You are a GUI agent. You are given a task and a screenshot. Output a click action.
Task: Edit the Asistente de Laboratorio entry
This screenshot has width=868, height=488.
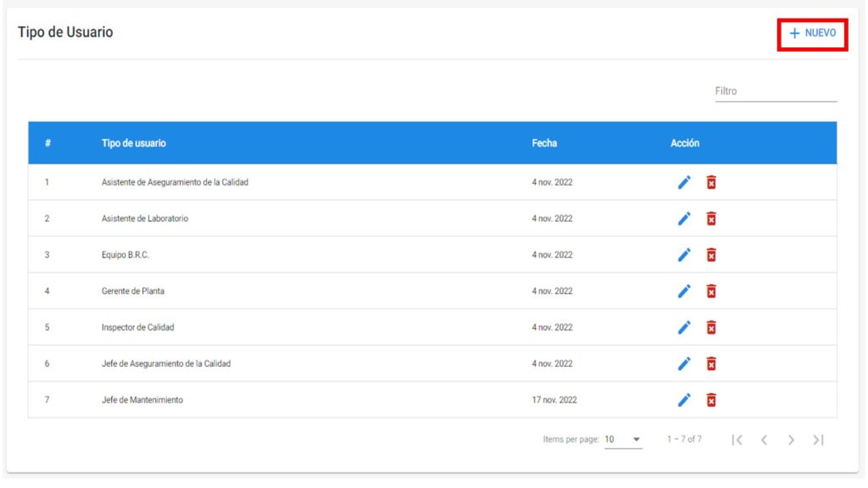click(684, 219)
